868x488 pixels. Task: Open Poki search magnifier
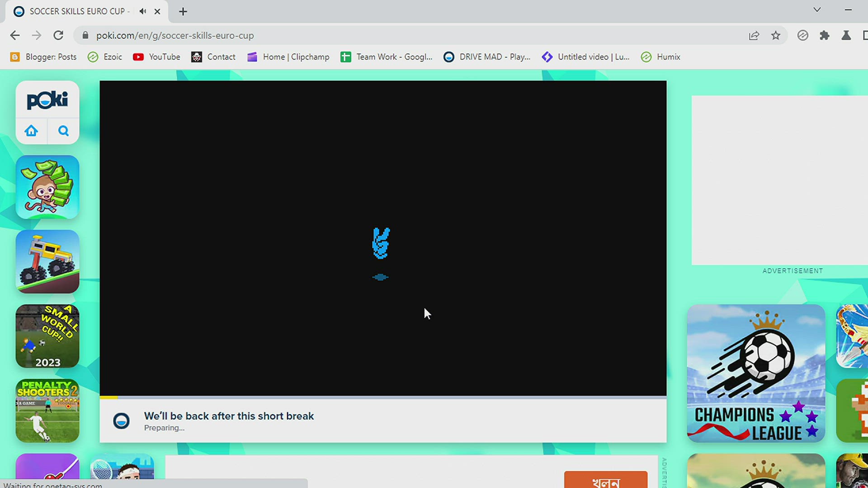click(63, 131)
